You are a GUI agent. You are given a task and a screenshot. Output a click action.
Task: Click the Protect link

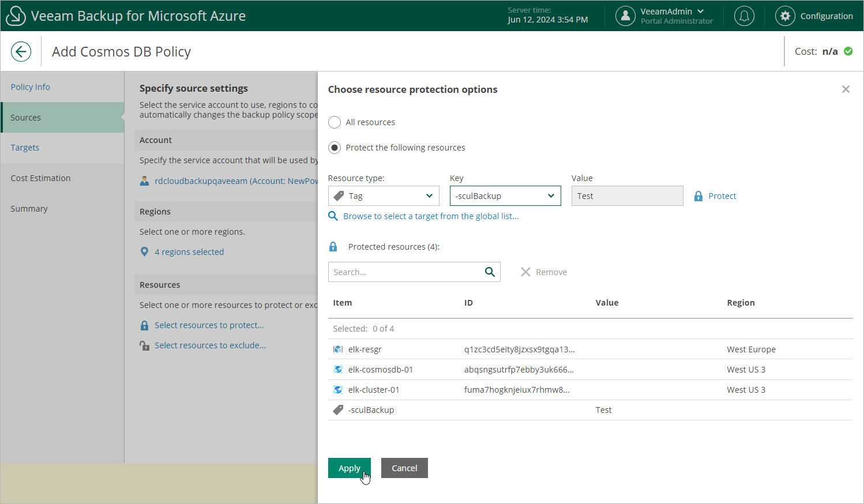click(x=722, y=196)
